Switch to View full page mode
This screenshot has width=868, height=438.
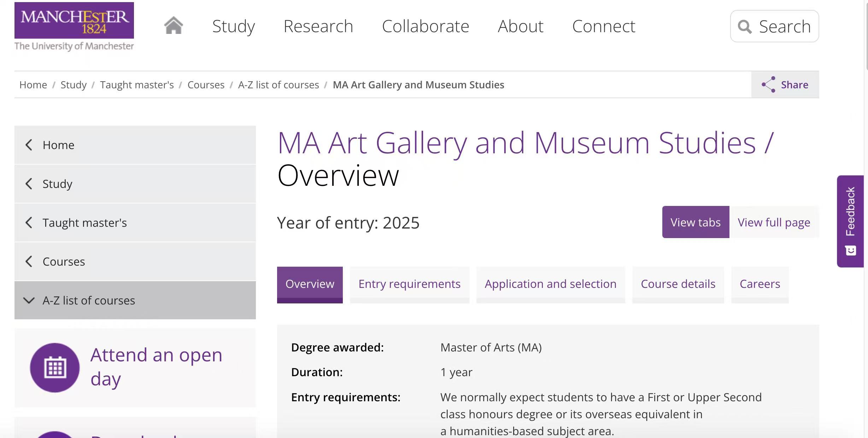pos(774,222)
